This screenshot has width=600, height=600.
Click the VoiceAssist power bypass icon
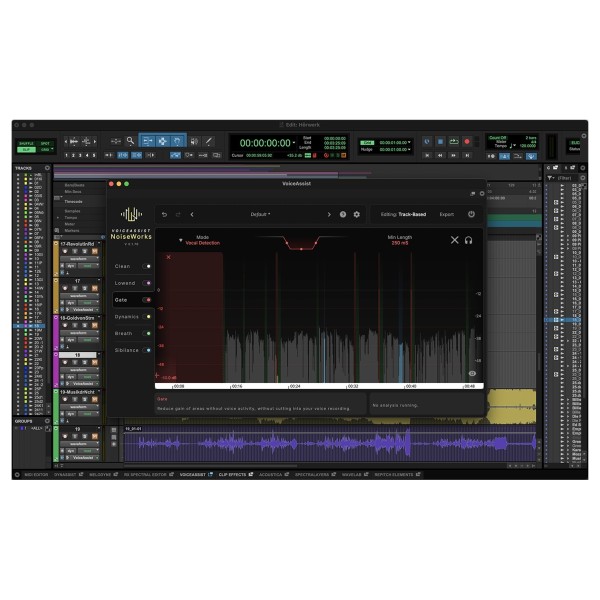471,214
